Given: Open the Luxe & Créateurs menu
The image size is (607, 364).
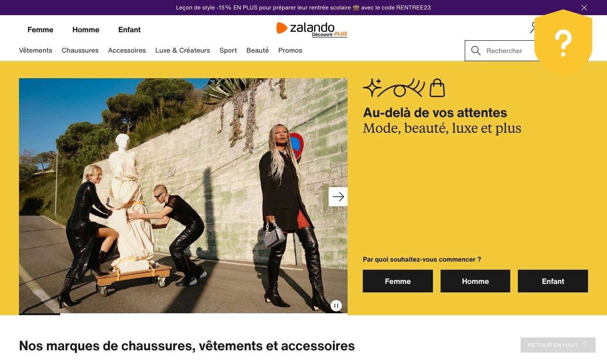Looking at the screenshot, I should [183, 50].
